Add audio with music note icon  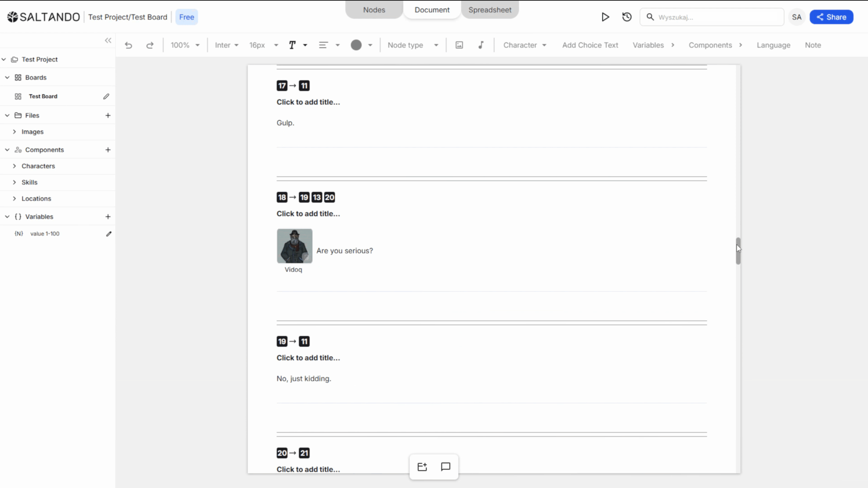click(x=481, y=45)
